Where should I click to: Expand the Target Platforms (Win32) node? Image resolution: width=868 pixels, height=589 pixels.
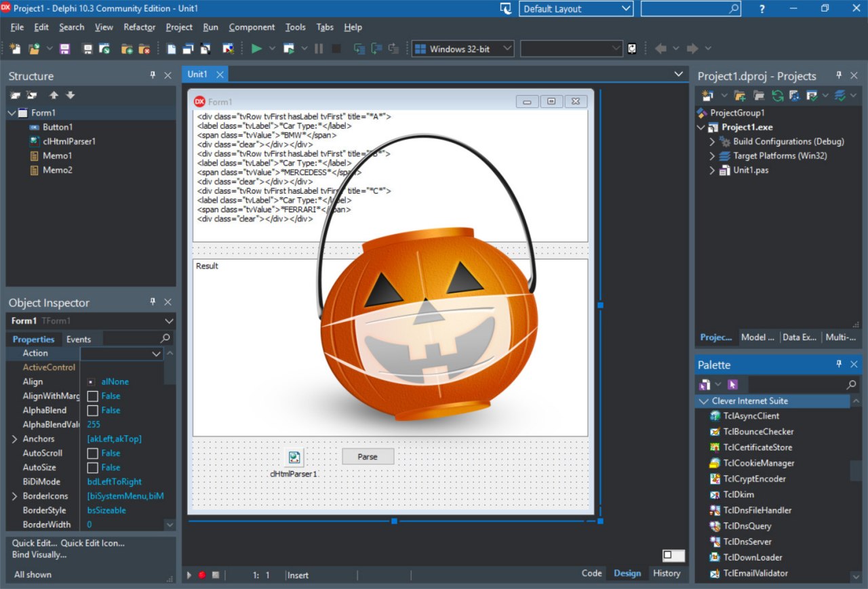tap(712, 156)
